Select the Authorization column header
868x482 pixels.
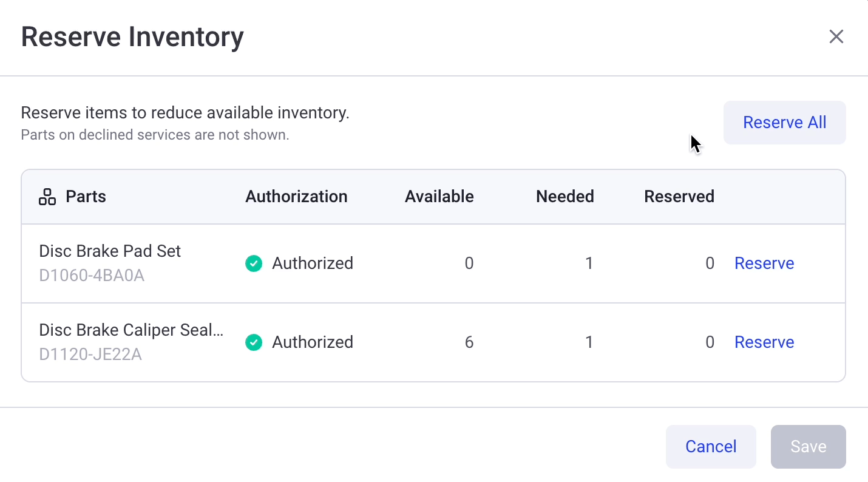tap(296, 196)
